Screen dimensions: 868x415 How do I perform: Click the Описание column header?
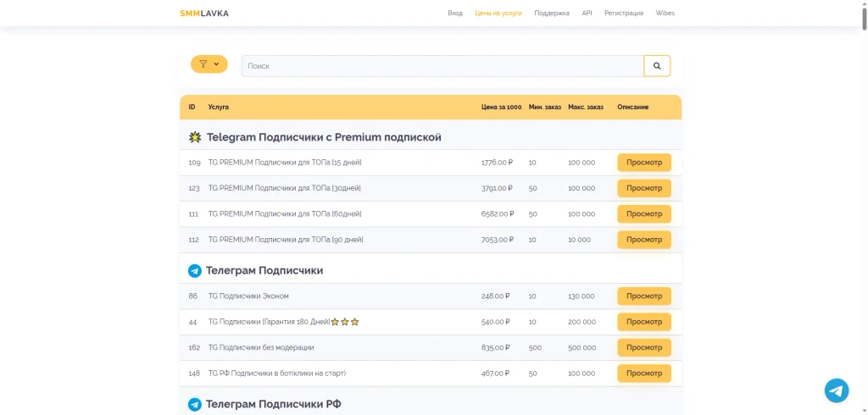pos(632,108)
